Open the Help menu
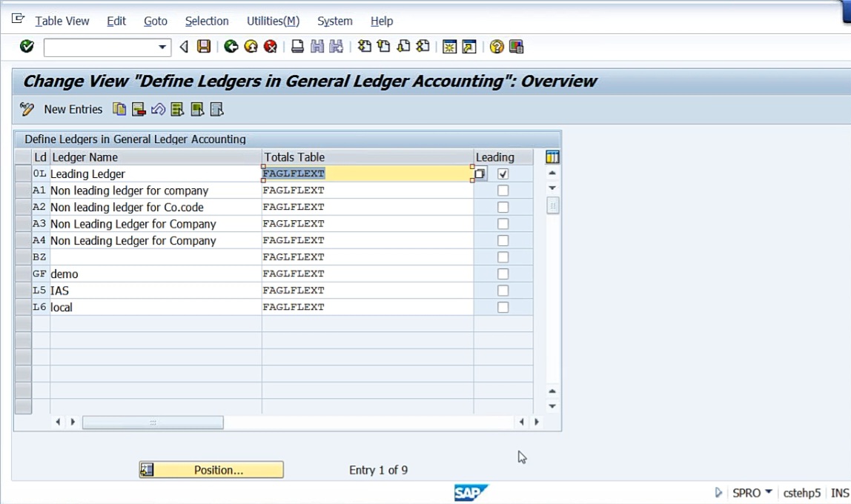851x504 pixels. pos(382,21)
